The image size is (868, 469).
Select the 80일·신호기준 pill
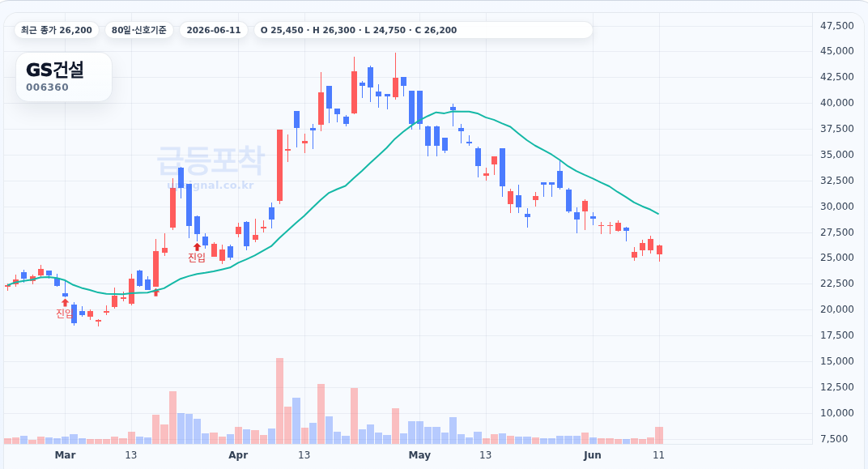139,30
